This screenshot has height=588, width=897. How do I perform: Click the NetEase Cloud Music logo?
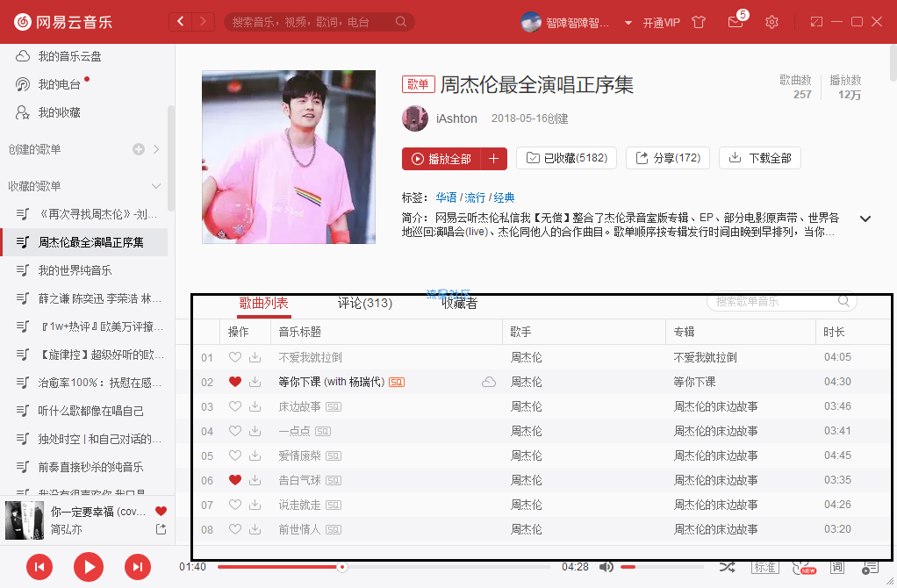(63, 22)
